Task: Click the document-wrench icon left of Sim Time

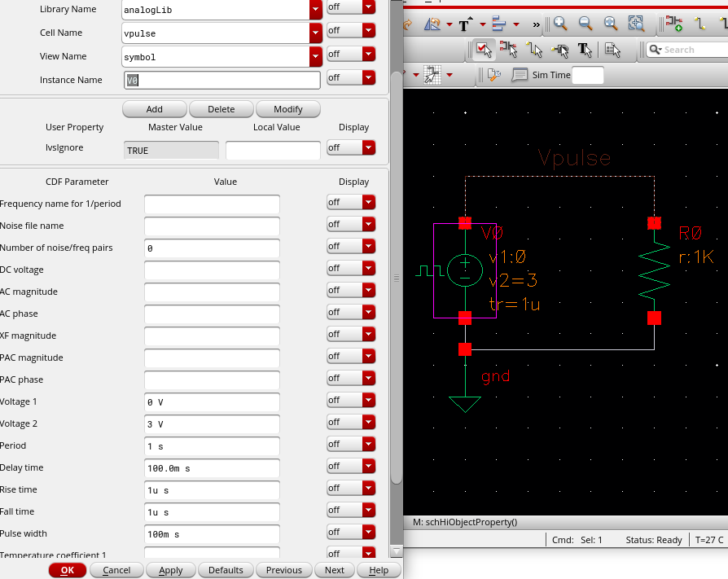Action: click(x=494, y=75)
